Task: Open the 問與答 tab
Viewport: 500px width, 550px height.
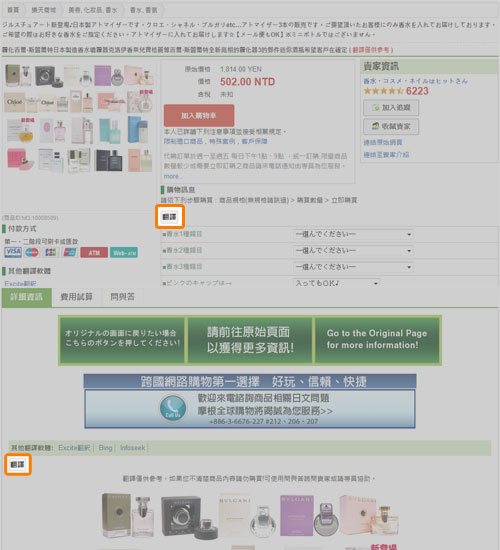Action: pyautogui.click(x=122, y=297)
